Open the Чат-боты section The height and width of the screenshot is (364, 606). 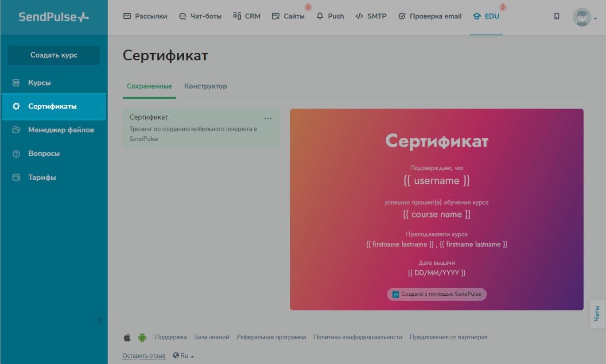coord(200,16)
